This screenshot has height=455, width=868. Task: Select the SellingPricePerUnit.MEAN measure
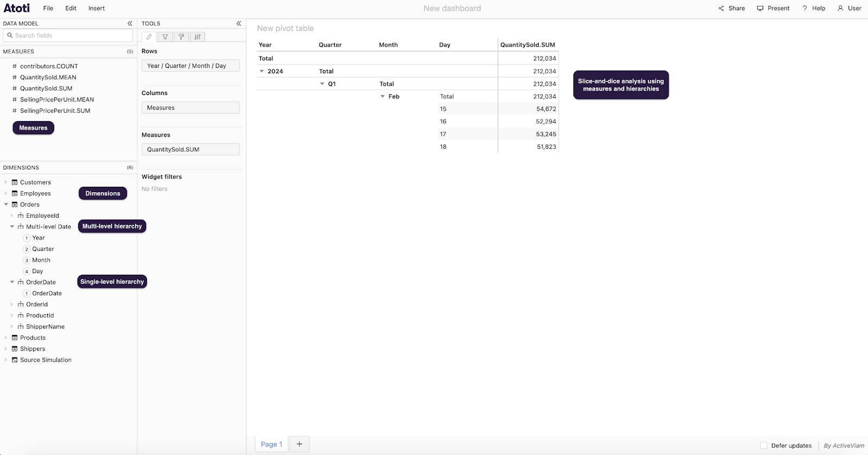click(x=57, y=100)
